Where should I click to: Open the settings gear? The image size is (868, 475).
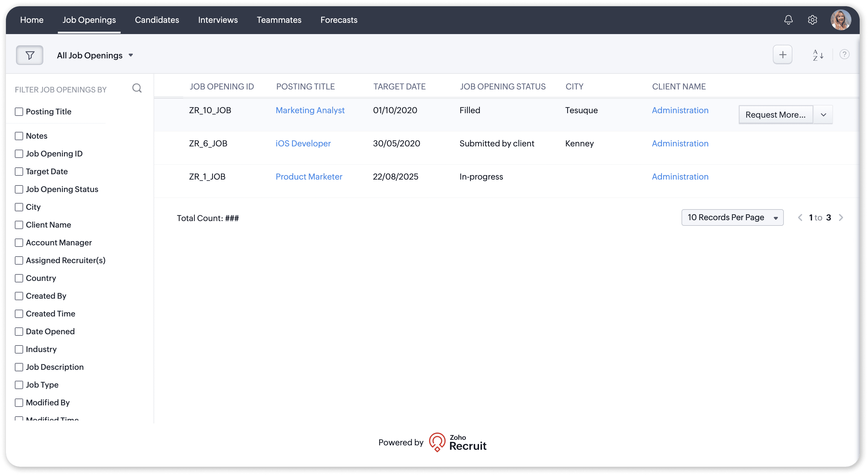(812, 20)
